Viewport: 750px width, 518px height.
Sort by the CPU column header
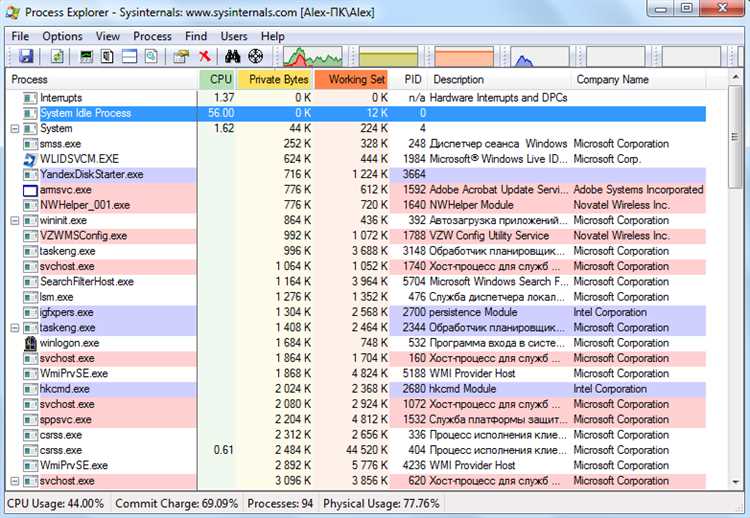pyautogui.click(x=218, y=79)
